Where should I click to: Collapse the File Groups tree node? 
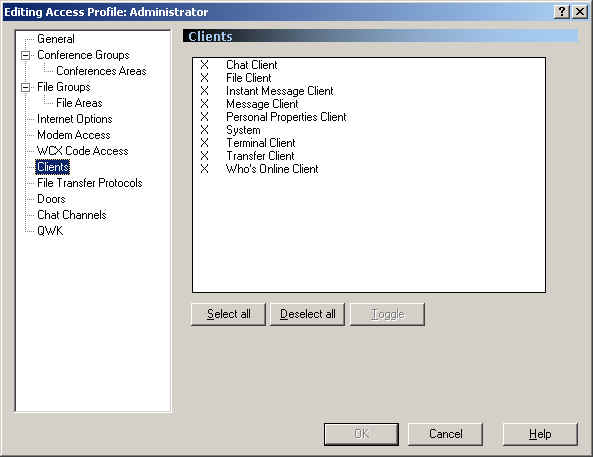25,87
